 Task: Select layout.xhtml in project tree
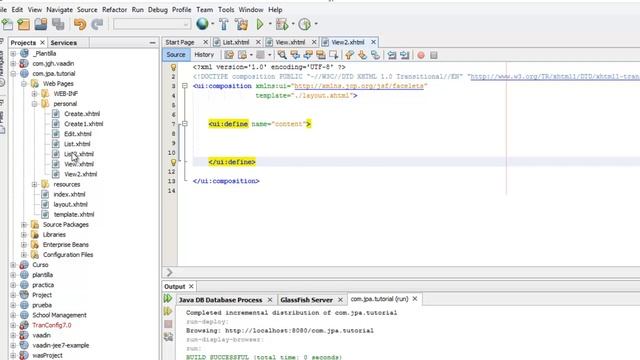pos(71,204)
